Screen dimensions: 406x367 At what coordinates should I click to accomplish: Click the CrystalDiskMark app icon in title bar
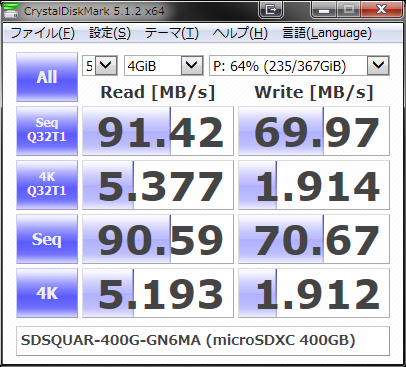pyautogui.click(x=11, y=11)
